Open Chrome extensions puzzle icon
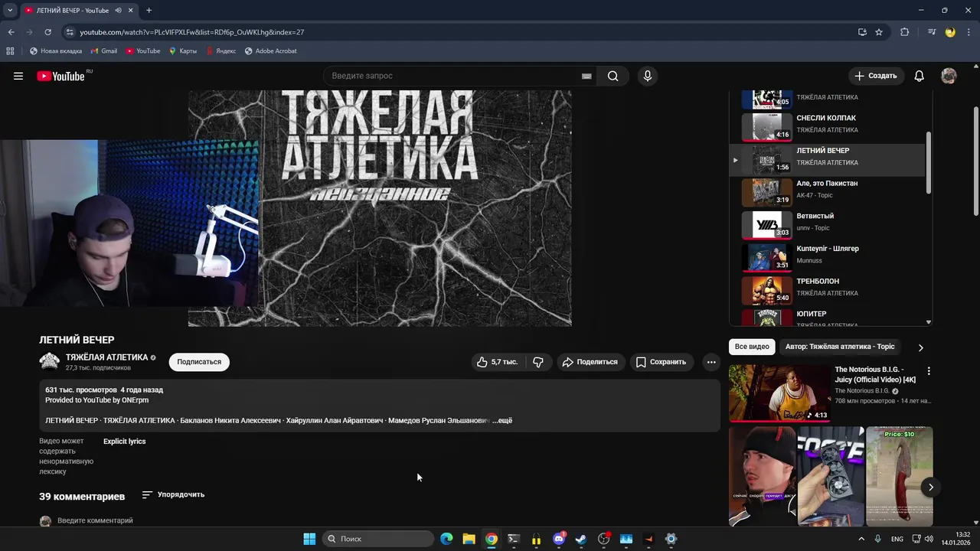The image size is (980, 551). click(904, 32)
